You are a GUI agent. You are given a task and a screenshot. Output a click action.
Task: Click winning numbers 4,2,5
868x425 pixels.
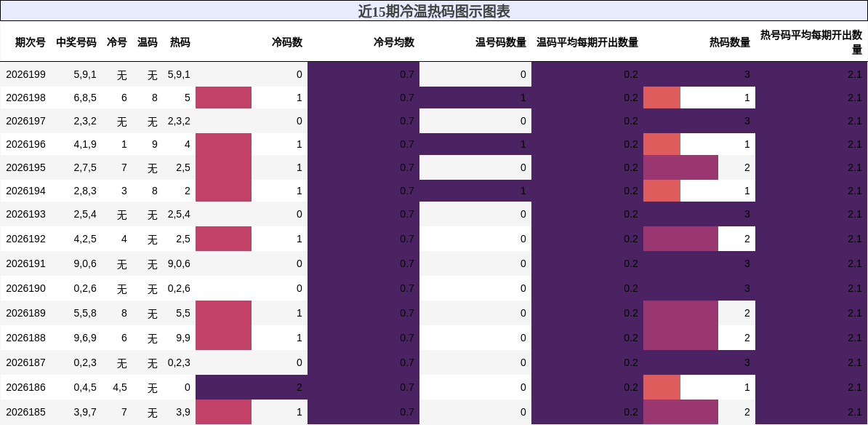[85, 239]
